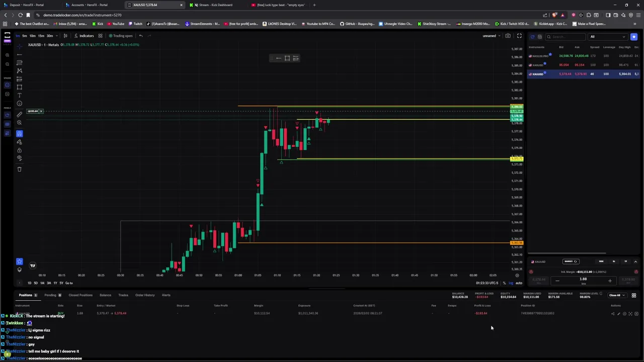Select the XABCD pattern tool

pos(20,71)
